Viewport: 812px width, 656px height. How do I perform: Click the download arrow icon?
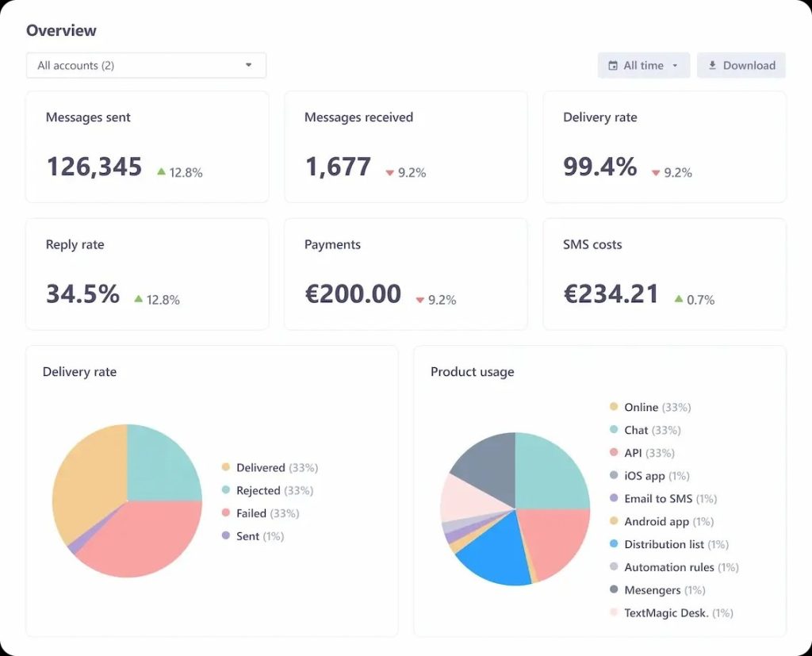click(x=712, y=66)
